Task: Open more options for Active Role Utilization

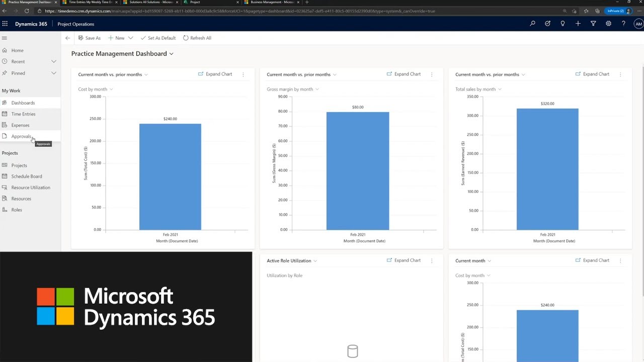Action: (432, 260)
